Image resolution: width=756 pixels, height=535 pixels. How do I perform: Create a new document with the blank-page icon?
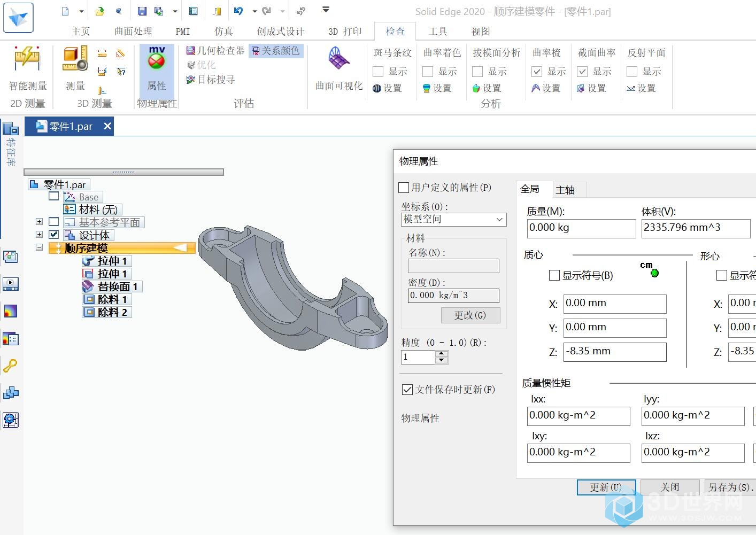pyautogui.click(x=65, y=11)
